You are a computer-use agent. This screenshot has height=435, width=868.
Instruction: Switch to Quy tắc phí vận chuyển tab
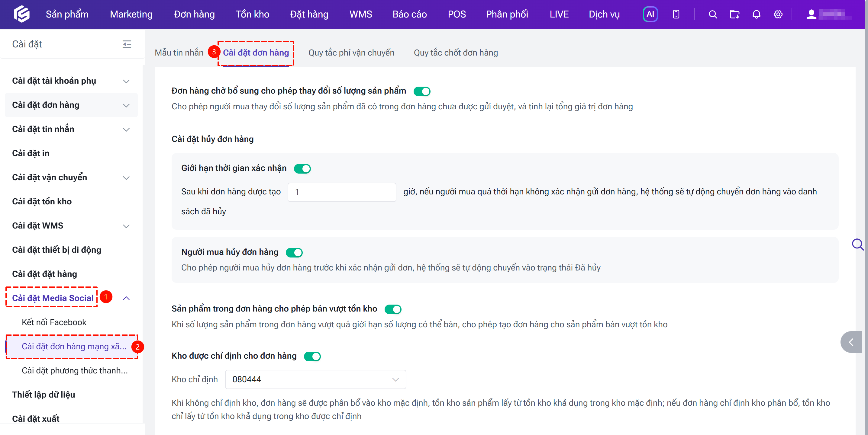pyautogui.click(x=351, y=53)
